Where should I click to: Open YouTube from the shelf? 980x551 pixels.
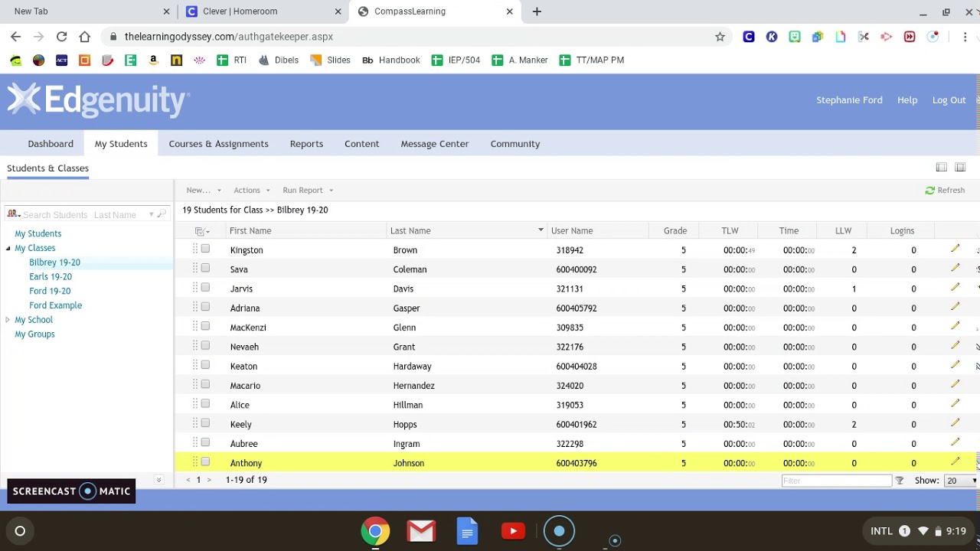pos(513,530)
